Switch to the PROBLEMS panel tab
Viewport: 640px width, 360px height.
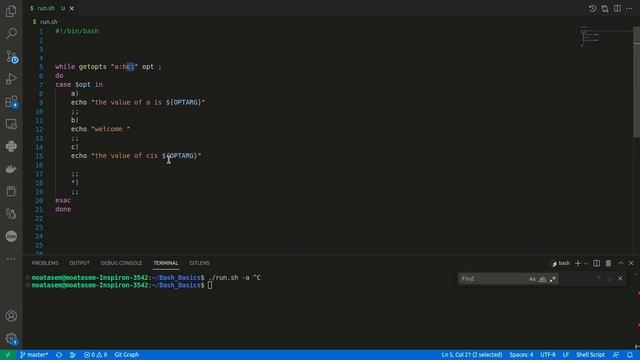[x=45, y=263]
